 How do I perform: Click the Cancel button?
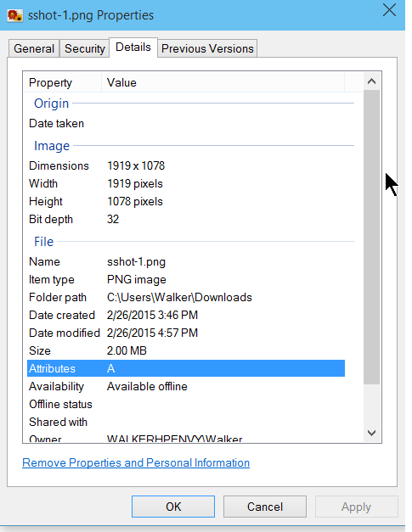(264, 507)
